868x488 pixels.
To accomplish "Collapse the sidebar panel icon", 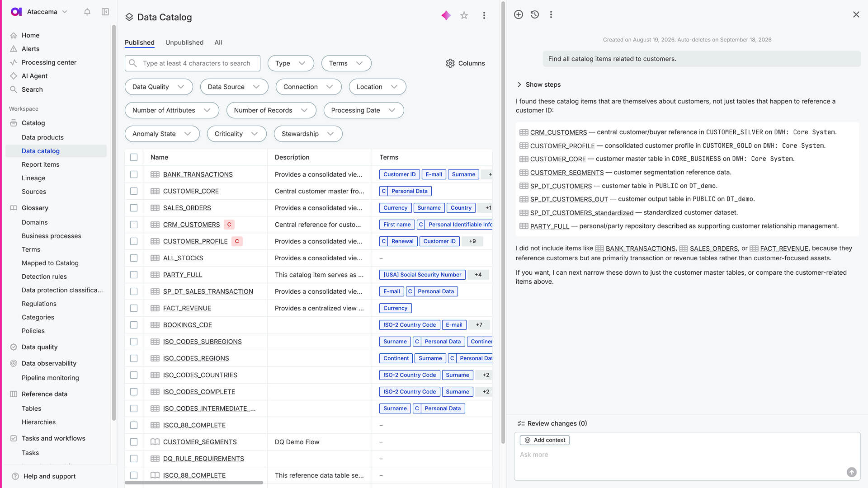I will 105,12.
